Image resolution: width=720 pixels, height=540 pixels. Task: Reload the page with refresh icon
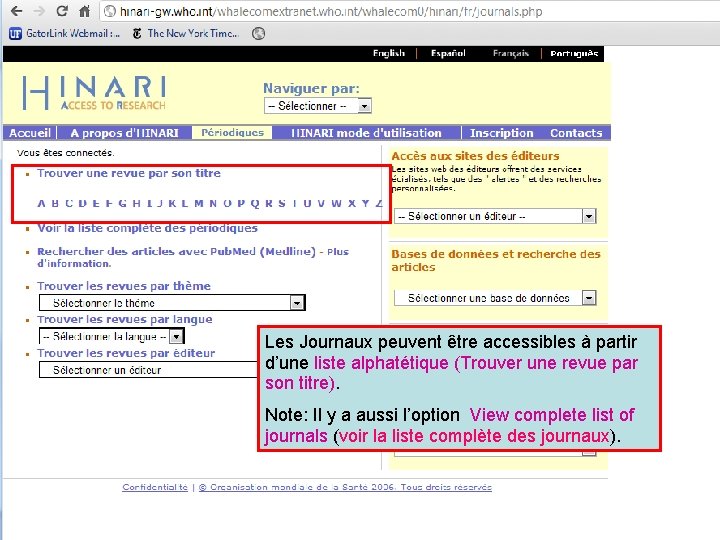62,11
